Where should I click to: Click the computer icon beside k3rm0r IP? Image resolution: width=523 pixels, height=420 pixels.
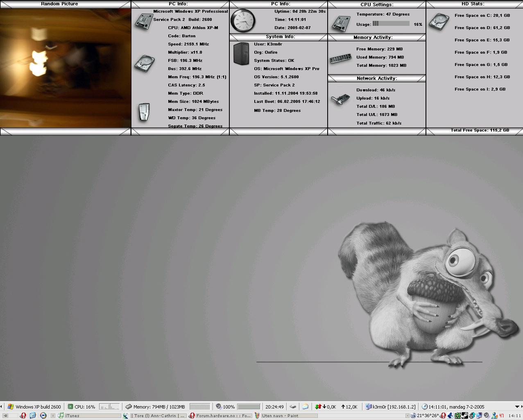click(x=369, y=406)
